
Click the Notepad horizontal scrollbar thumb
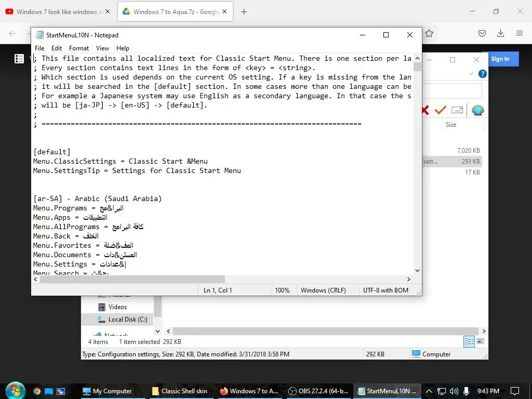(x=132, y=279)
